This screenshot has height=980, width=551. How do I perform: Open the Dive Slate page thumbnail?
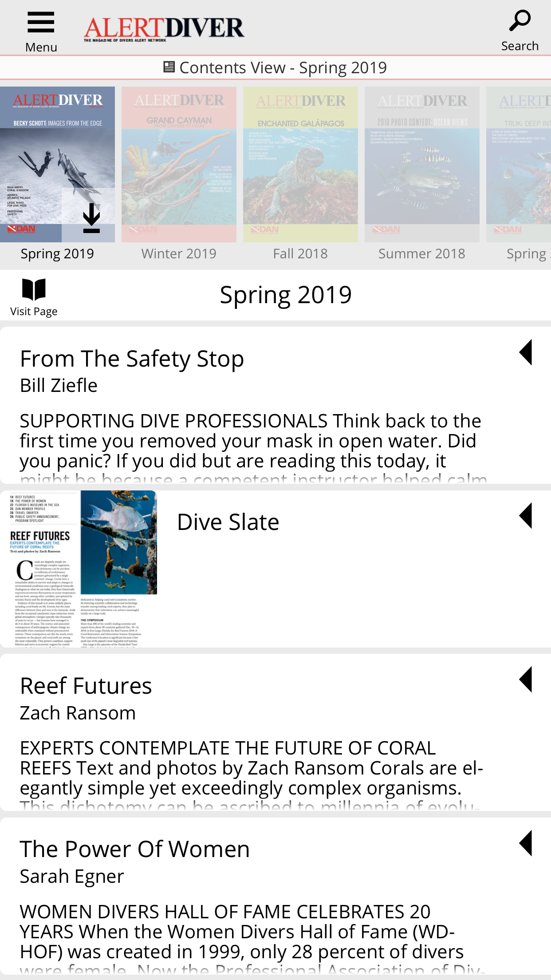tap(79, 569)
